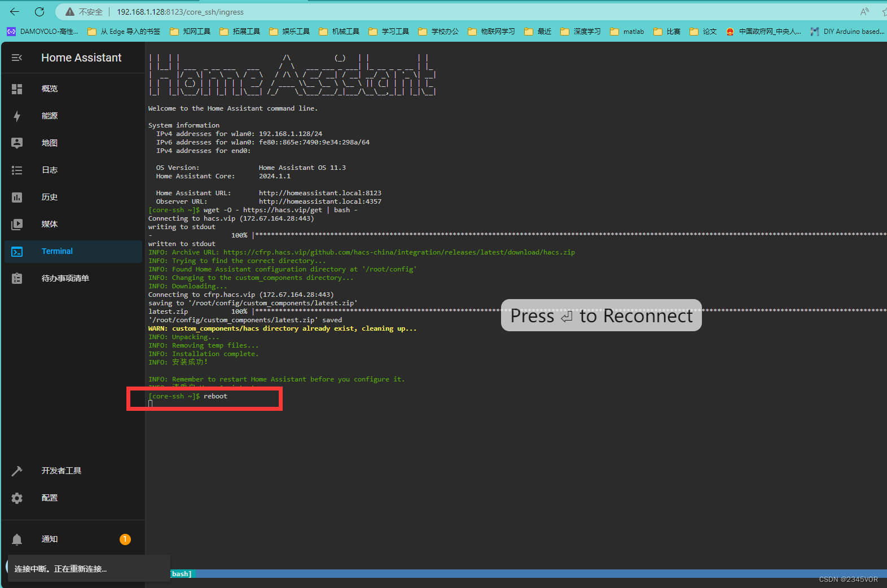Open the 开发者工具 hammer icon

tap(17, 471)
